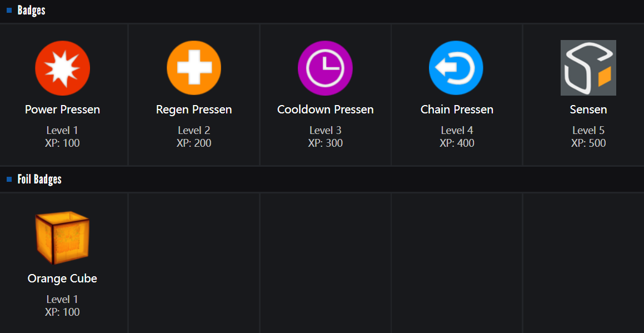Click the Foil Badges section header

(39, 179)
